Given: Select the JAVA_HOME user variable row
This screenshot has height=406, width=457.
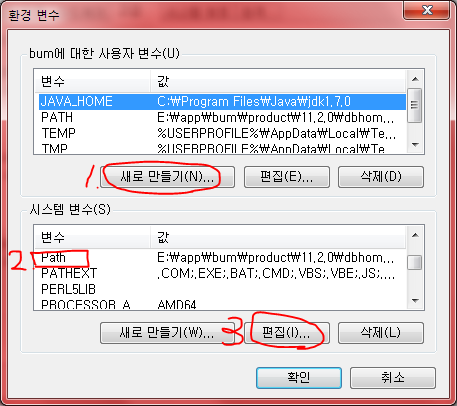Looking at the screenshot, I should click(222, 102).
